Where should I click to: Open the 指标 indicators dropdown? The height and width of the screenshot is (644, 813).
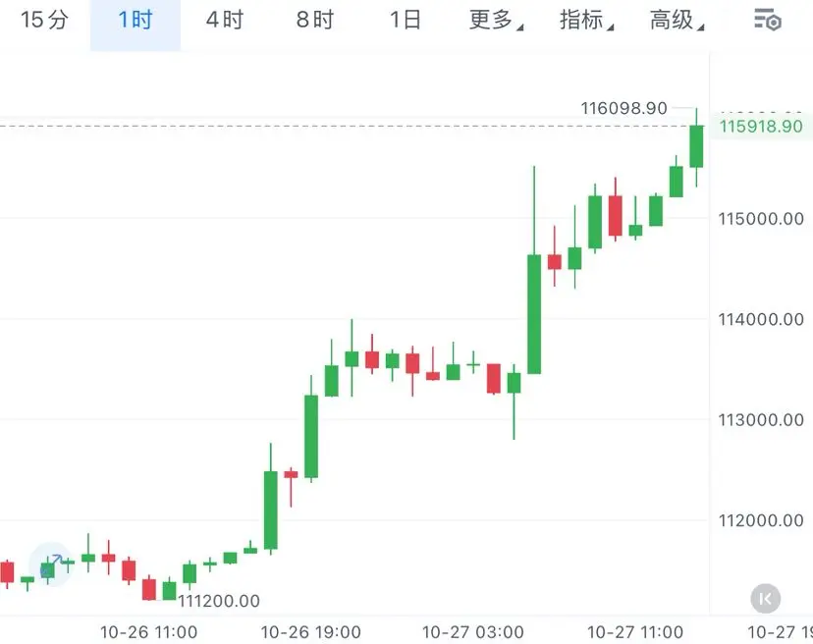(x=586, y=21)
